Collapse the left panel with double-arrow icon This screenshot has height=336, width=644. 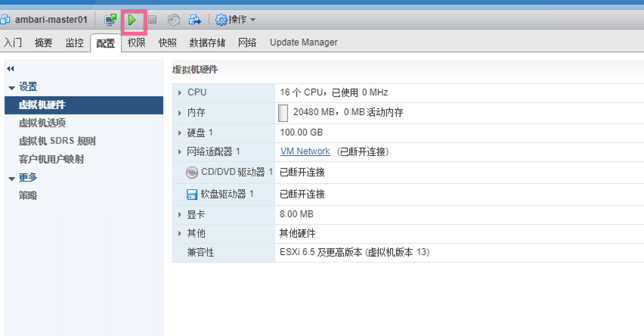pyautogui.click(x=10, y=69)
